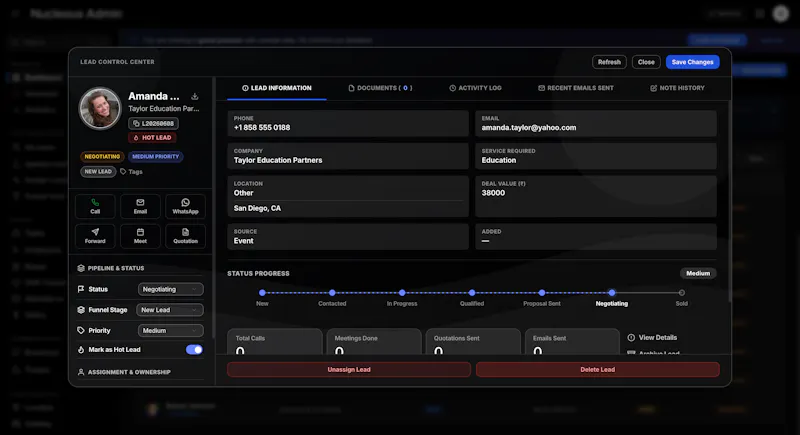Click the Meetings Done stat card

(x=374, y=342)
